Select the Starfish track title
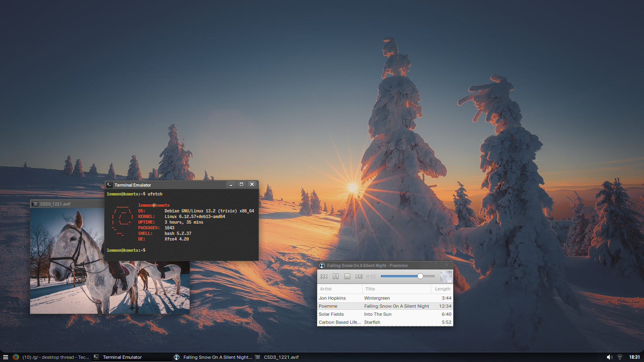The height and width of the screenshot is (362, 644). [372, 322]
